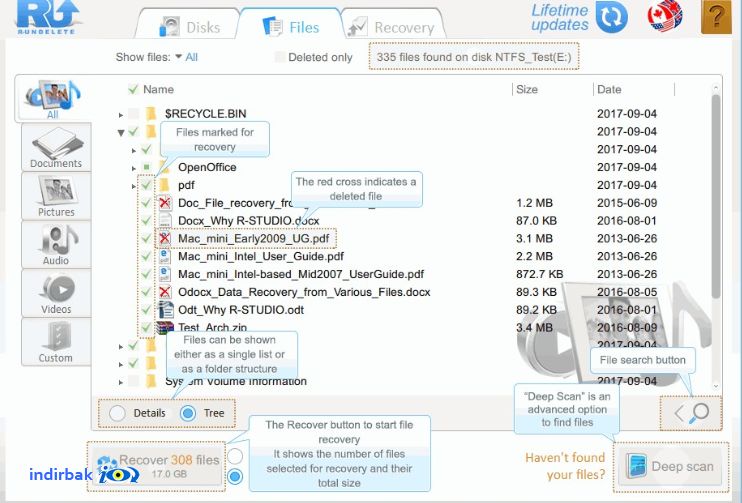Screen dimensions: 742x503
Task: Sort by the Date column header
Action: (x=609, y=89)
